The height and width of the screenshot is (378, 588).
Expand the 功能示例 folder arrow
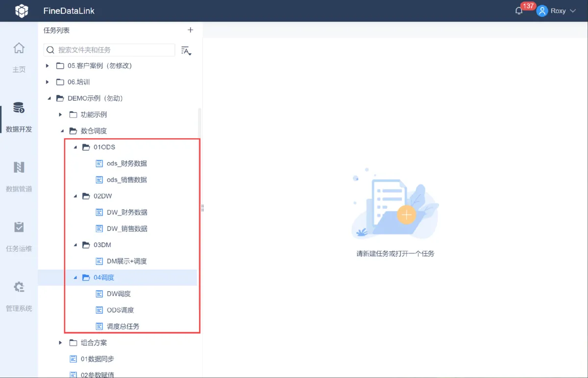point(61,115)
